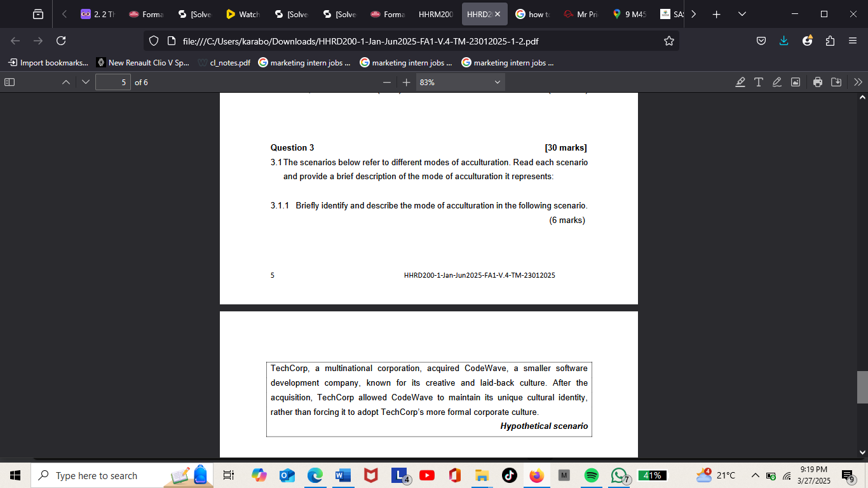Open the 83% zoom level dropdown
868x488 pixels.
460,82
